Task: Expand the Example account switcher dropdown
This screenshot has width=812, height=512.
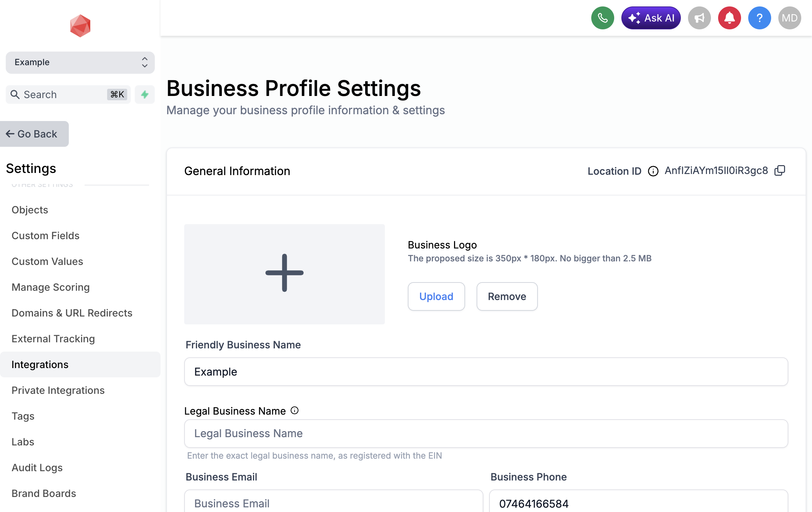Action: coord(80,62)
